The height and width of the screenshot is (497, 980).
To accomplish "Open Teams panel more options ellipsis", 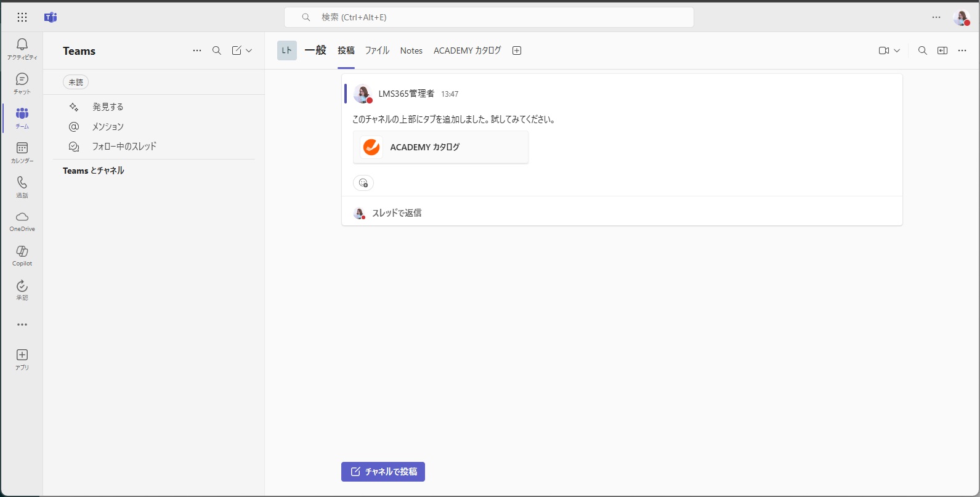I will [x=197, y=51].
